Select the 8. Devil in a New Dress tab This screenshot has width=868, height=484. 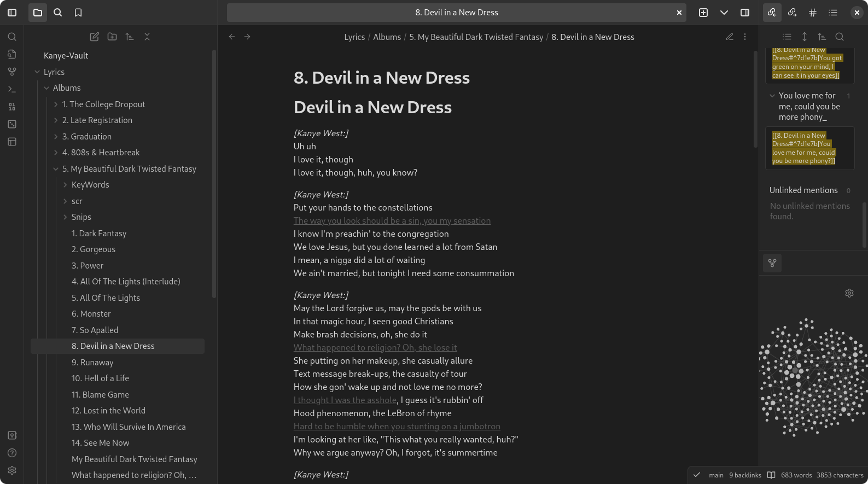pyautogui.click(x=457, y=13)
